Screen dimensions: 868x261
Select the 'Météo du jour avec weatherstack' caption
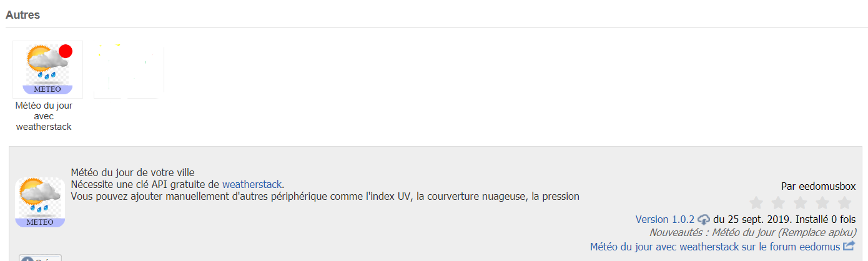(44, 116)
